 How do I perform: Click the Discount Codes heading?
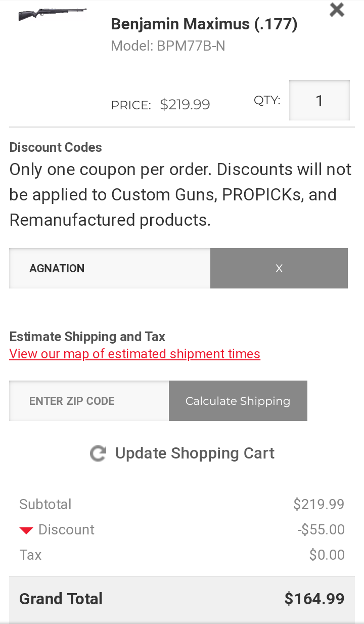point(56,147)
